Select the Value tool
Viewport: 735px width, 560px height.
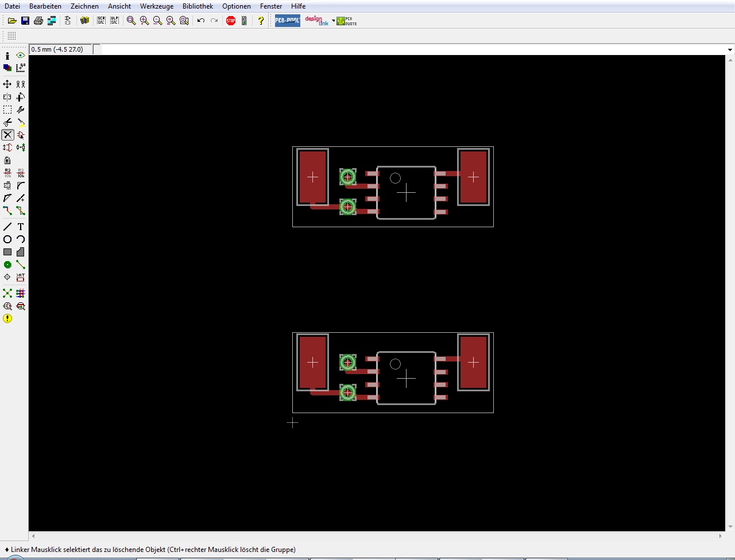pyautogui.click(x=21, y=173)
